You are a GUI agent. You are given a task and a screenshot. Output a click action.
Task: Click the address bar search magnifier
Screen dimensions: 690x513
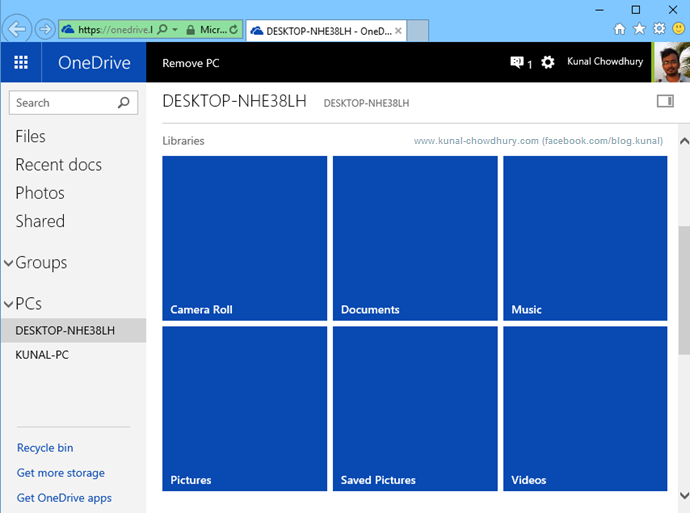162,29
